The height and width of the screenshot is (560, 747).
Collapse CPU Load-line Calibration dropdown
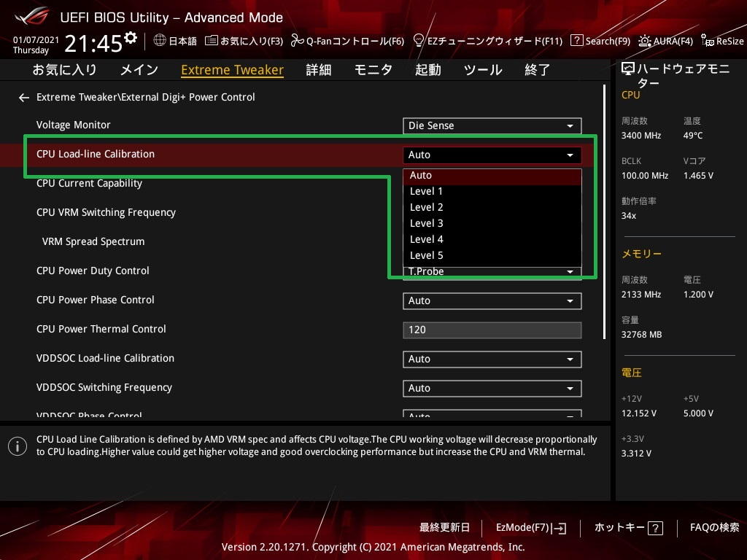[x=492, y=155]
